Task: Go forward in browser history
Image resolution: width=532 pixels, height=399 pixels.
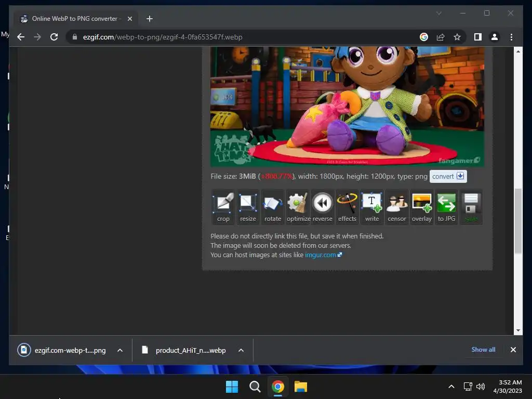Action: click(x=37, y=37)
